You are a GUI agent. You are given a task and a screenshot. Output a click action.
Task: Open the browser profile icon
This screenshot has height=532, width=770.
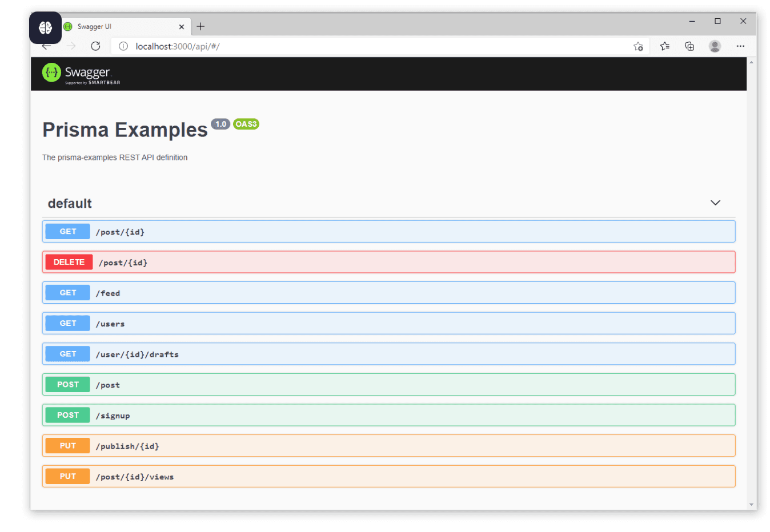[x=715, y=46]
